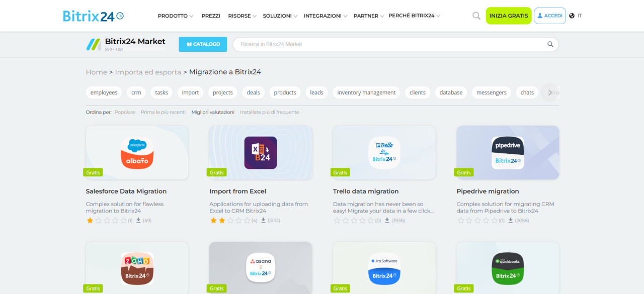Filter by the import tag

[190, 92]
